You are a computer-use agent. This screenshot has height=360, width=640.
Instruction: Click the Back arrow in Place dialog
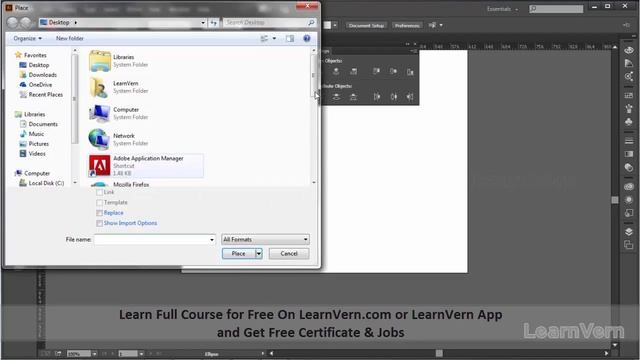pyautogui.click(x=12, y=22)
